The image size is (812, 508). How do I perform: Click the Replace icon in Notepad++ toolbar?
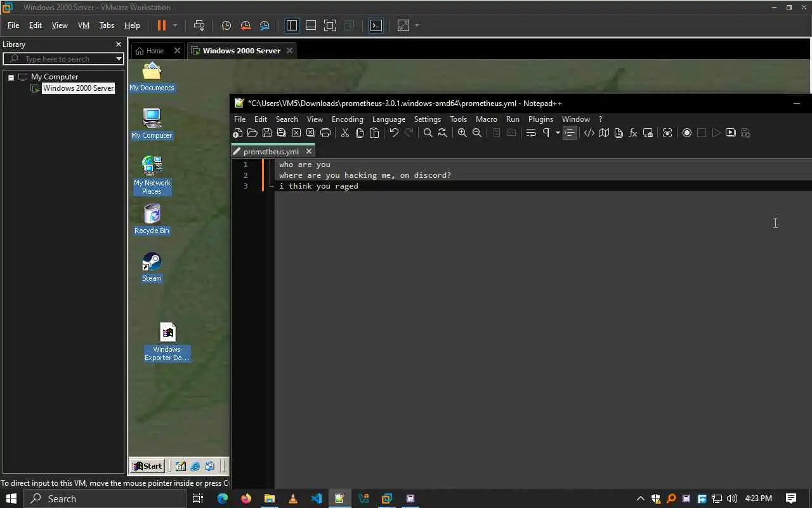tap(442, 133)
